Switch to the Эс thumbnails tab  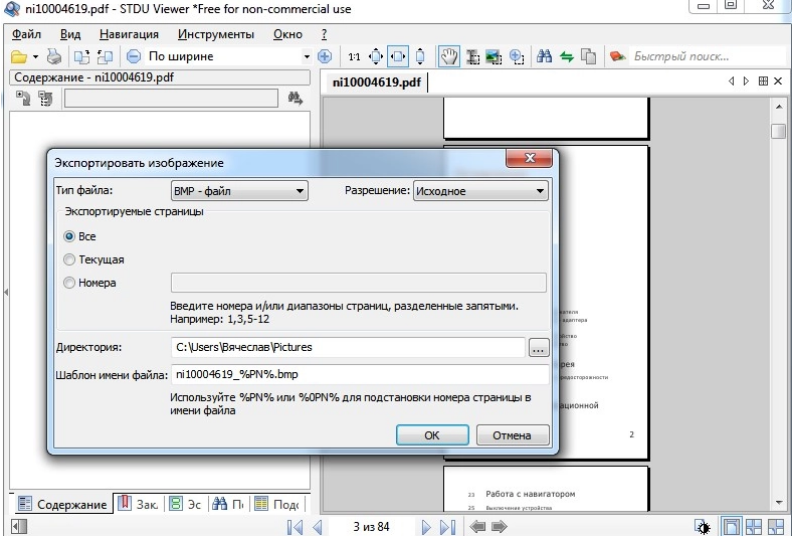[x=185, y=504]
